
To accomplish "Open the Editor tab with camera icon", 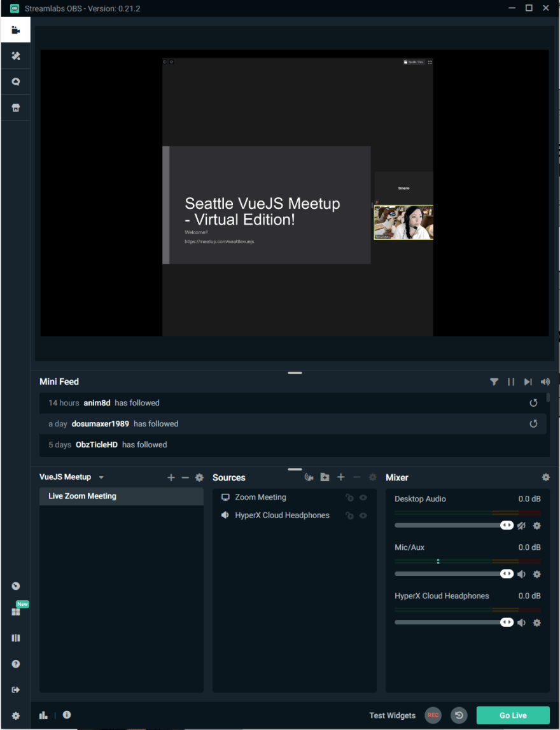I will 16,30.
